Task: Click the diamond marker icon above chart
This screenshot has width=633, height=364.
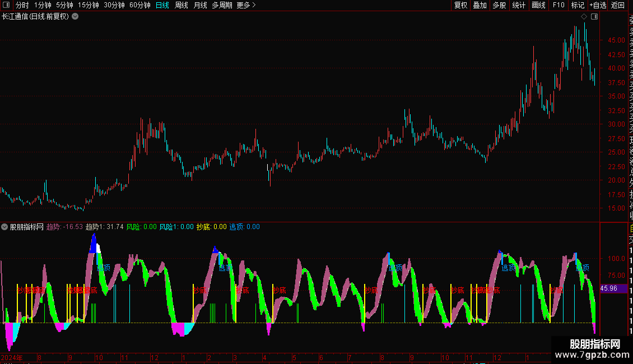Action: 584,17
